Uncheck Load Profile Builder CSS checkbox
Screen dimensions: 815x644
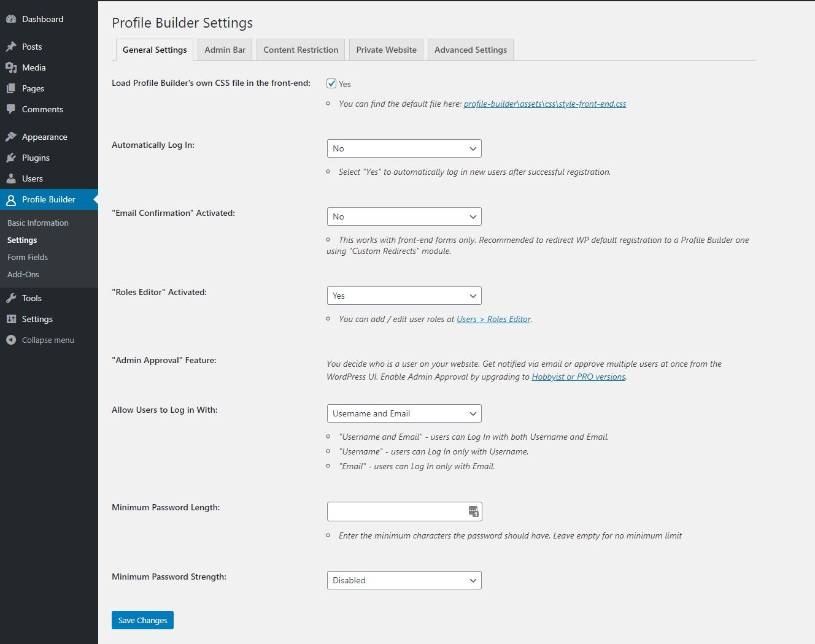click(331, 83)
